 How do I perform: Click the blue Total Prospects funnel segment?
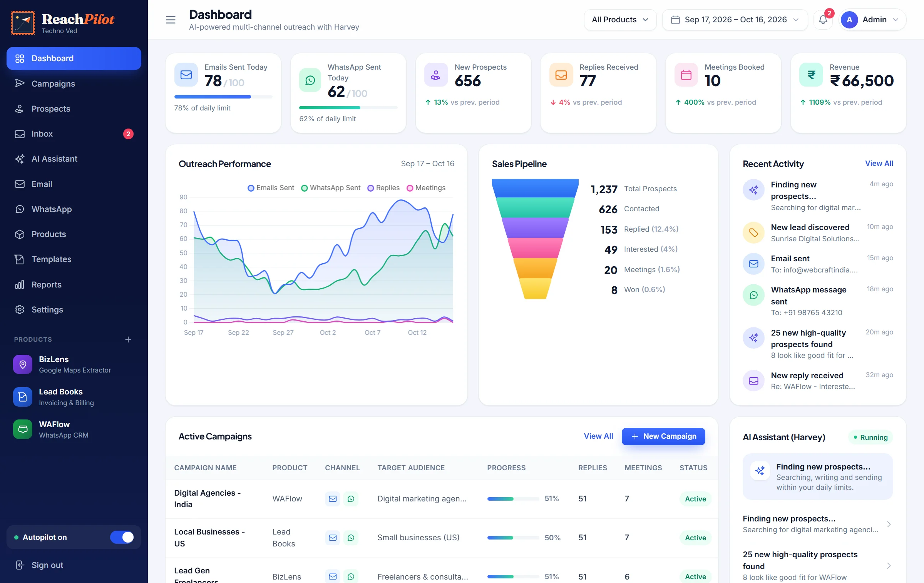[x=535, y=188]
